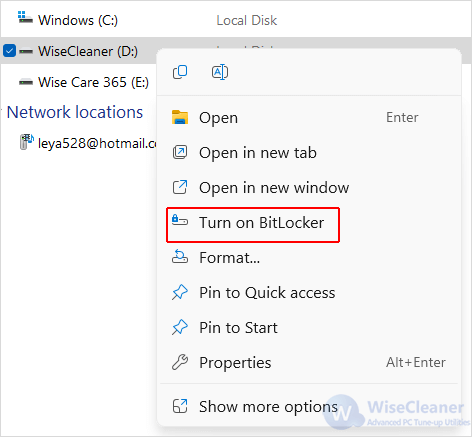Click the Rename icon in context menu
The width and height of the screenshot is (472, 437).
pyautogui.click(x=220, y=72)
